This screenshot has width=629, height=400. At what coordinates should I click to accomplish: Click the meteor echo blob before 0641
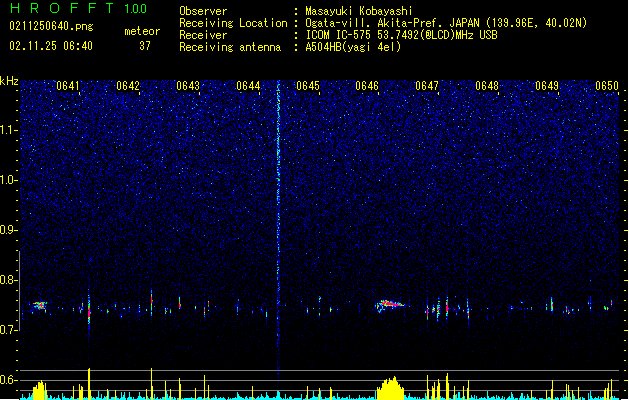pyautogui.click(x=39, y=306)
